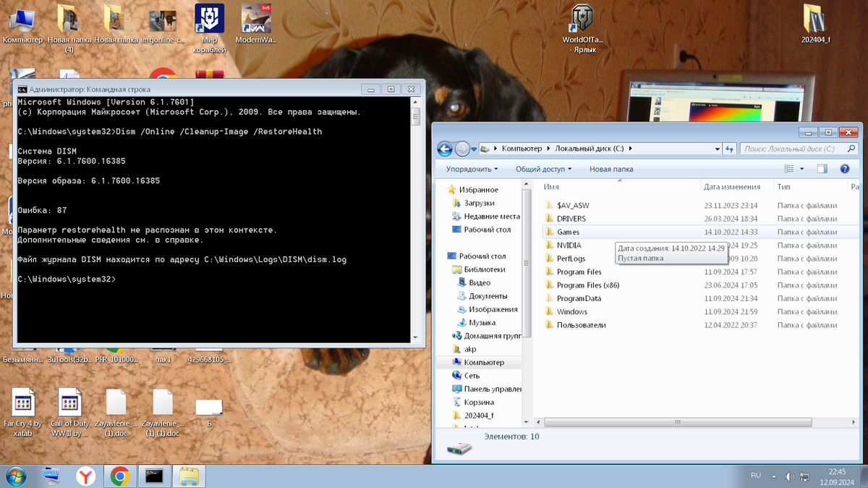This screenshot has height=488, width=868.
Task: Click the Новая папка toolbar button
Action: [x=611, y=169]
